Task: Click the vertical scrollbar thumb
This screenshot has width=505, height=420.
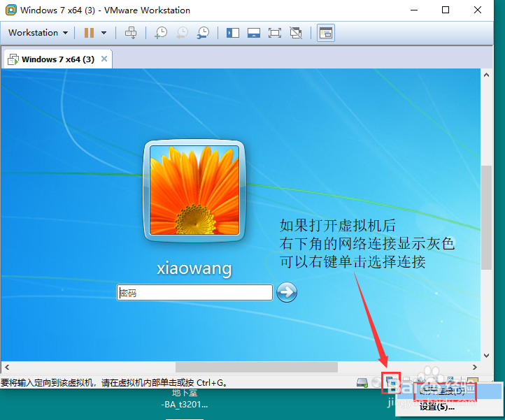Action: (x=486, y=217)
